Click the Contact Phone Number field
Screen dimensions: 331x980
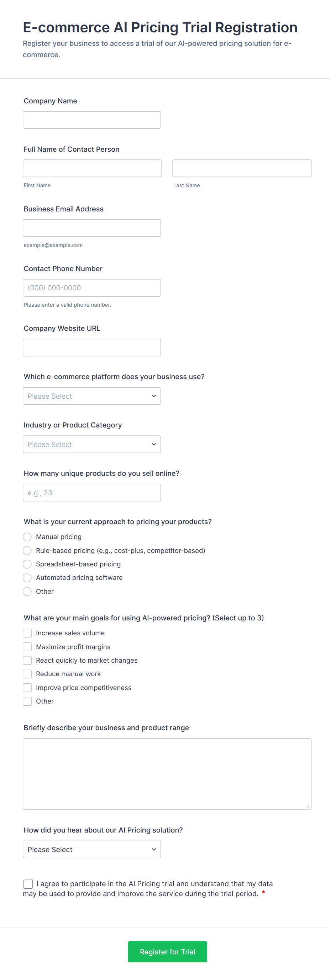[91, 287]
